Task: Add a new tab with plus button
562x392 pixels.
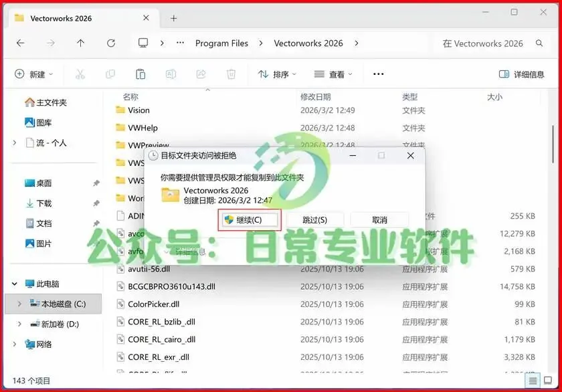Action: tap(174, 18)
